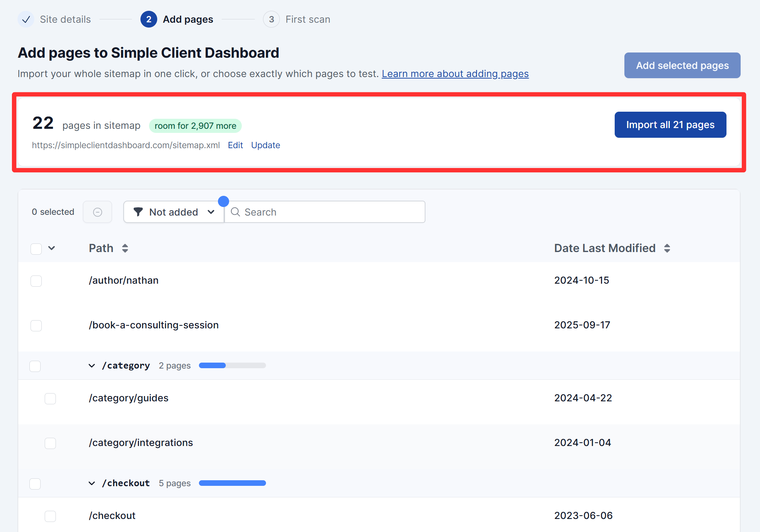The image size is (760, 532).
Task: Click the /category/integrations path
Action: [141, 443]
